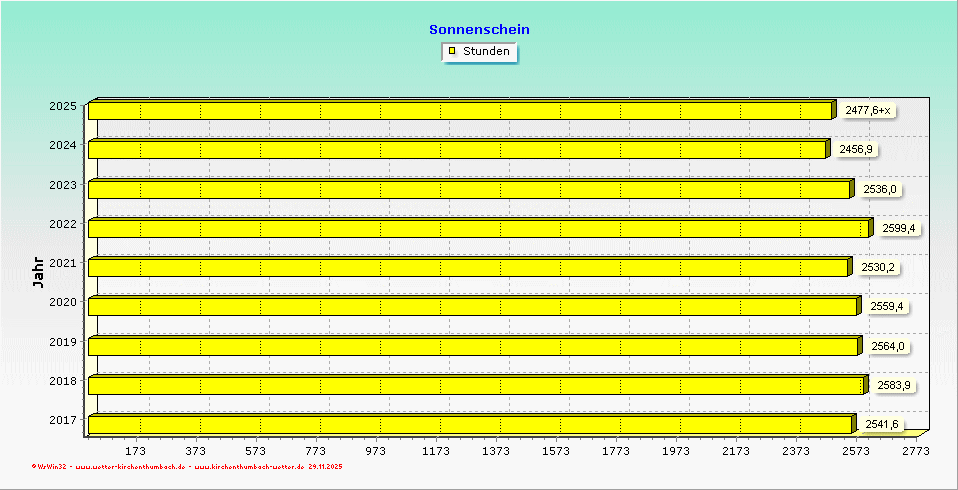Click the 2536,0 data label
Viewport: 958px width, 490px height.
[x=879, y=189]
